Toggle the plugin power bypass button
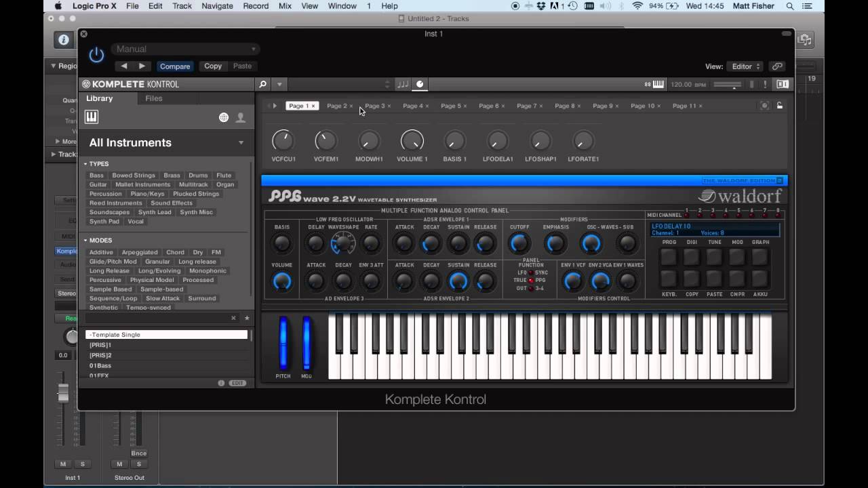 (x=96, y=55)
